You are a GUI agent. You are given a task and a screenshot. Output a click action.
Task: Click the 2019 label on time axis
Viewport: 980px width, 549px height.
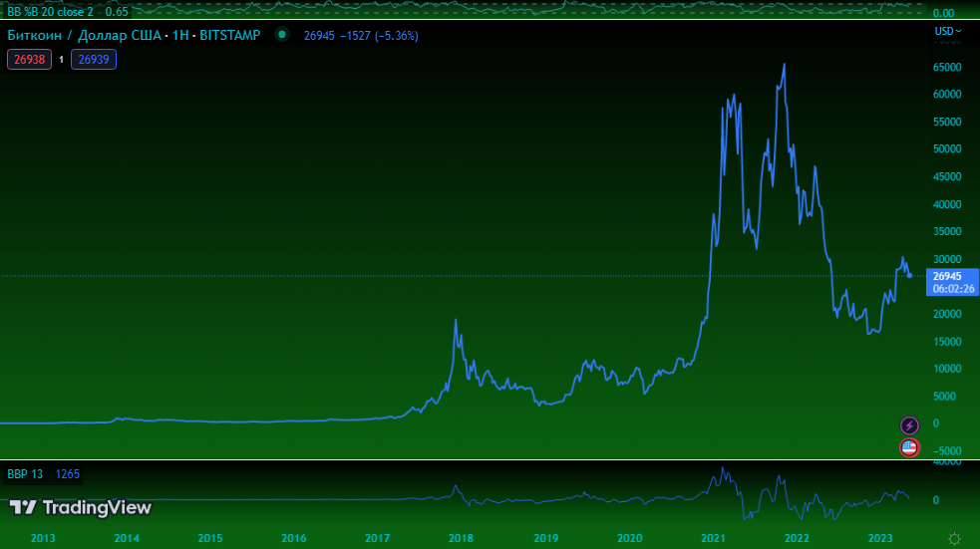pyautogui.click(x=545, y=538)
